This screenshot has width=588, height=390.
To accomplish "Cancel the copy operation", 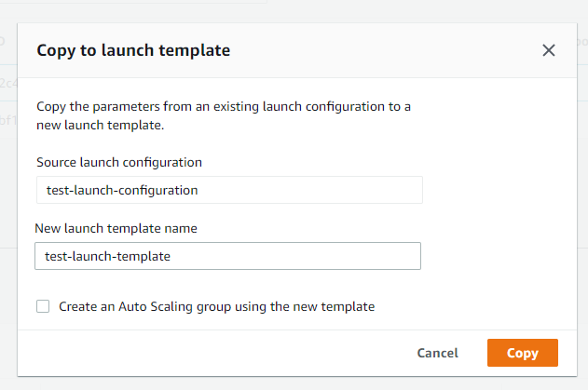I will (437, 353).
